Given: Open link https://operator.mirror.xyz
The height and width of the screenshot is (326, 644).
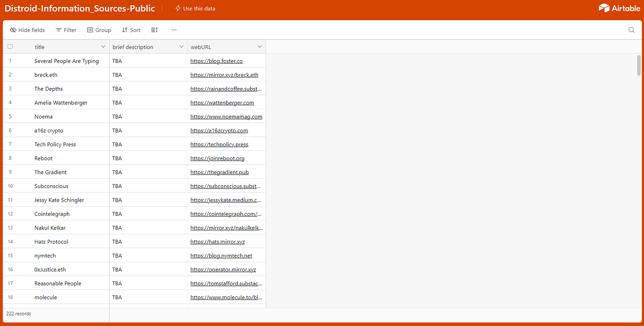Looking at the screenshot, I should click(223, 269).
